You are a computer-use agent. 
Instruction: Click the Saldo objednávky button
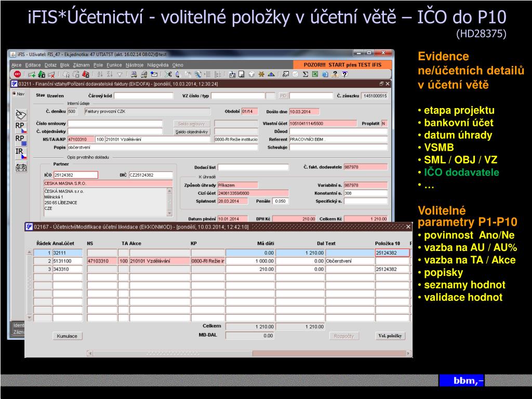coord(192,131)
